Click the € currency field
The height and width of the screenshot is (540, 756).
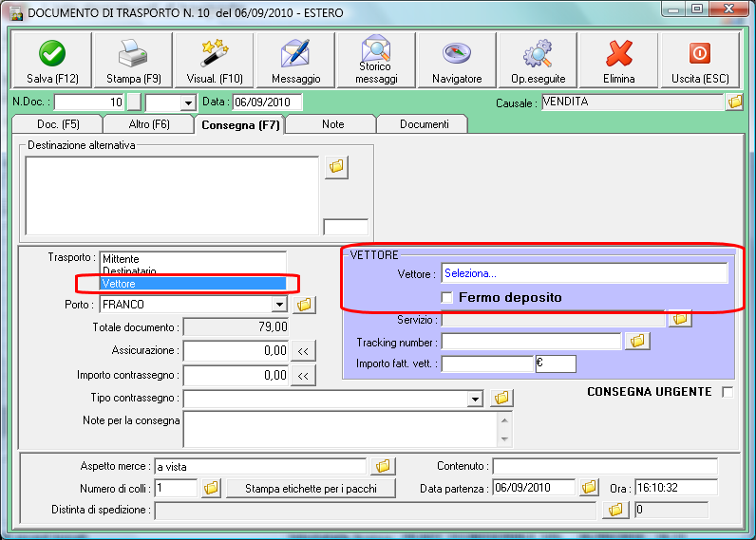click(556, 363)
